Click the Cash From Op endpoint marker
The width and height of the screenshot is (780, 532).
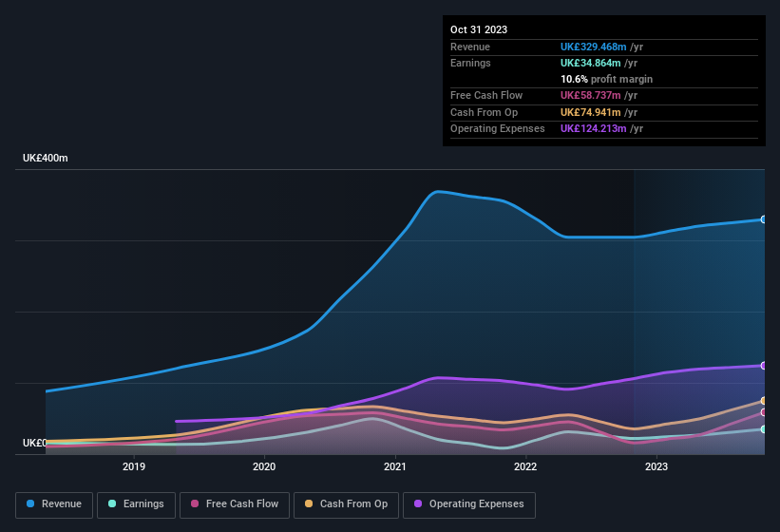764,401
